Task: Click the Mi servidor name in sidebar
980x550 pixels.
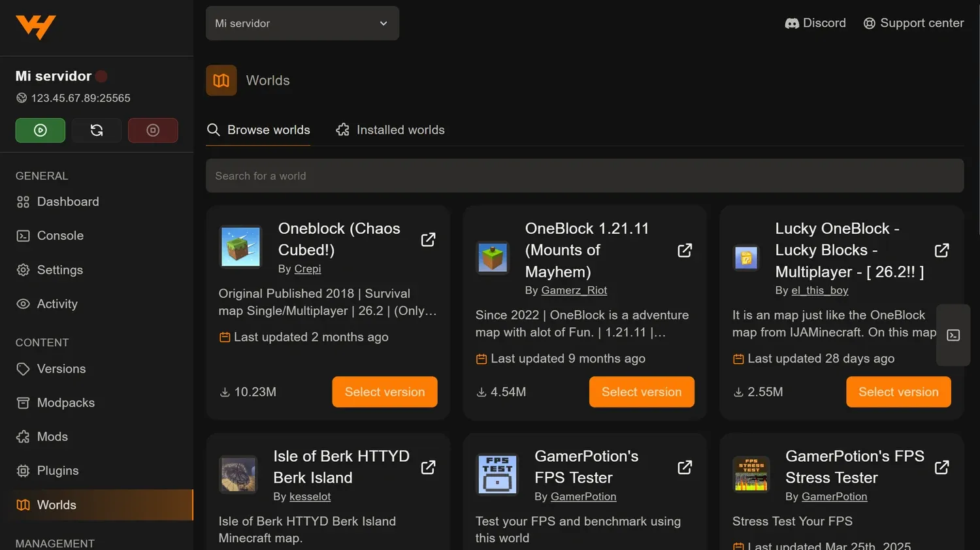Action: point(54,76)
